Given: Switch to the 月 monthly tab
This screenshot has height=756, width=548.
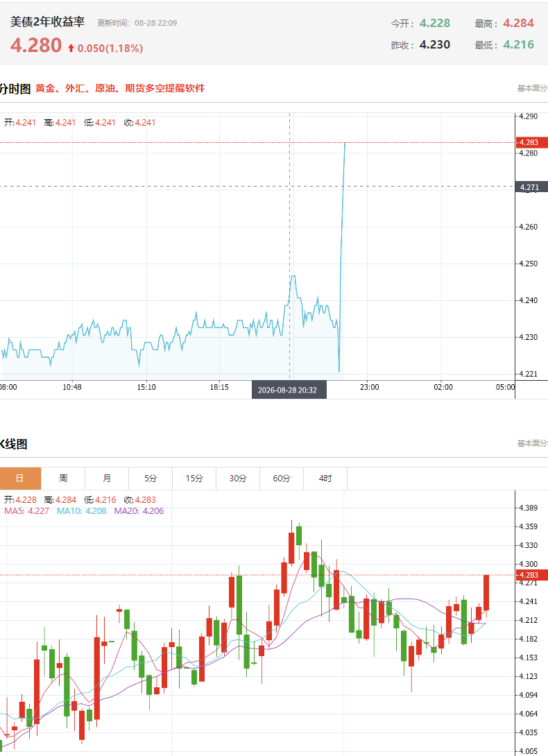Looking at the screenshot, I should pyautogui.click(x=107, y=479).
